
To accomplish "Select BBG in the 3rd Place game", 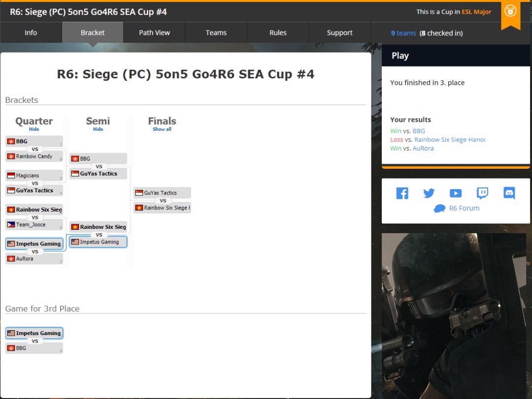I will (34, 348).
